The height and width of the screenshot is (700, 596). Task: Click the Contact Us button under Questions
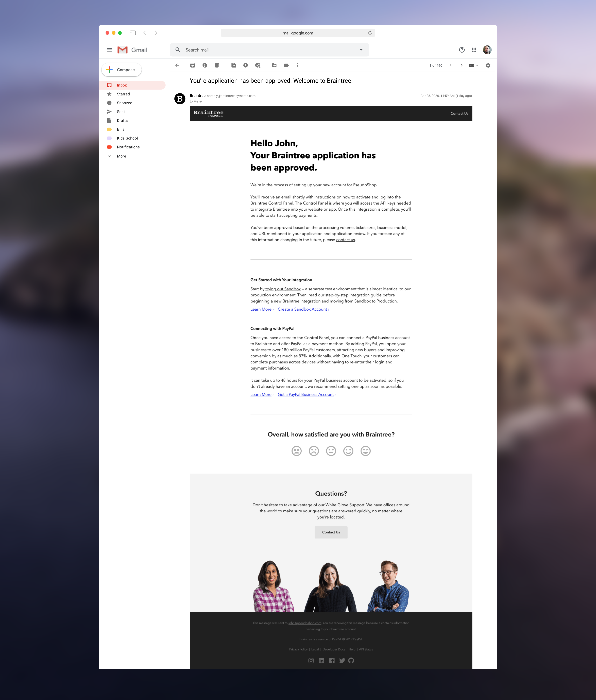331,532
